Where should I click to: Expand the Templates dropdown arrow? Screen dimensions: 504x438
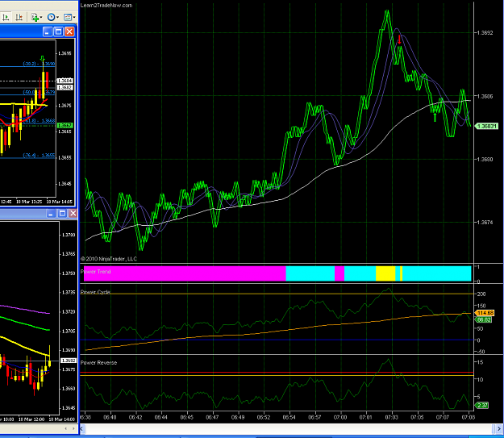click(74, 18)
